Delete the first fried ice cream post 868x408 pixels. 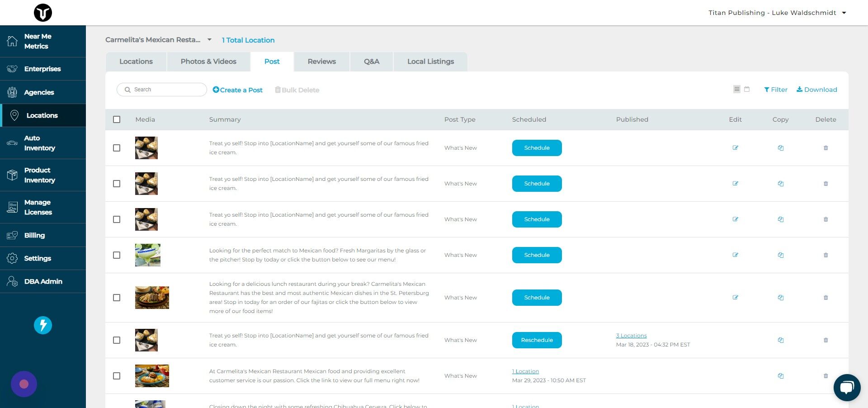[x=826, y=148]
